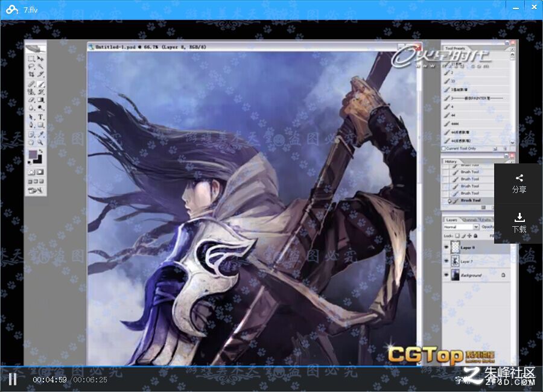This screenshot has width=543, height=392.
Task: Choose the tool preset named 4444
Action: [476, 124]
